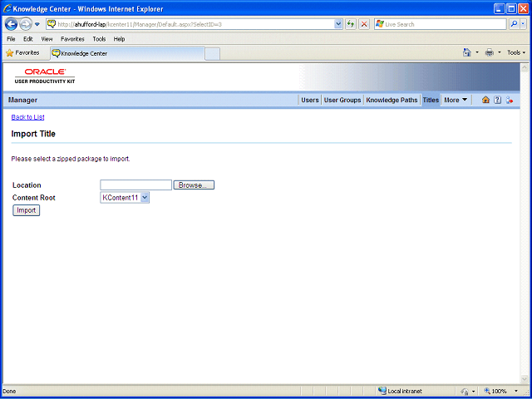The image size is (532, 399).
Task: Click the Refresh page icon
Action: click(351, 24)
